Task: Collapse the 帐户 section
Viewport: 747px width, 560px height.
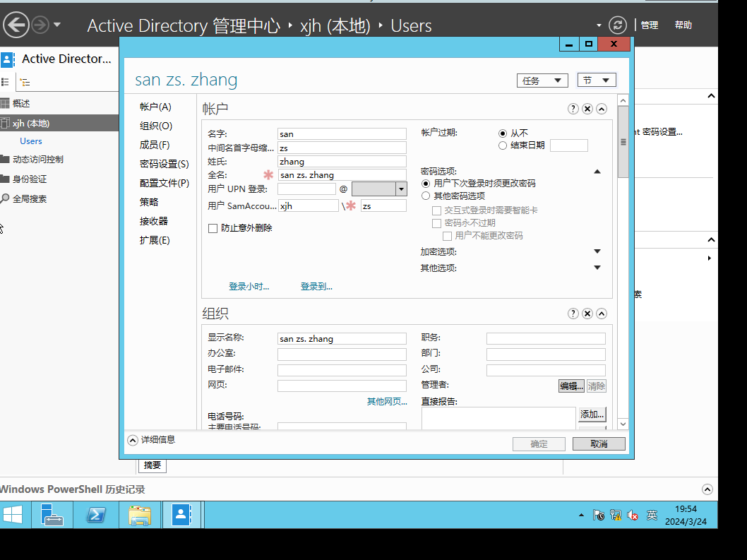Action: point(602,109)
